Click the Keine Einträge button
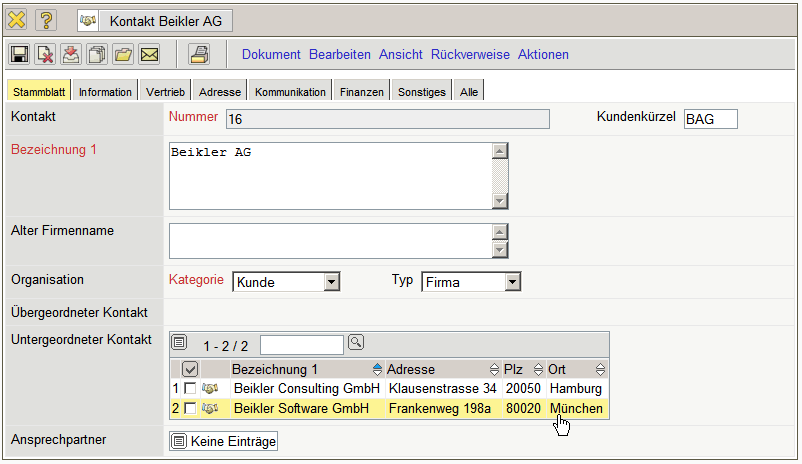This screenshot has height=464, width=802. [225, 441]
